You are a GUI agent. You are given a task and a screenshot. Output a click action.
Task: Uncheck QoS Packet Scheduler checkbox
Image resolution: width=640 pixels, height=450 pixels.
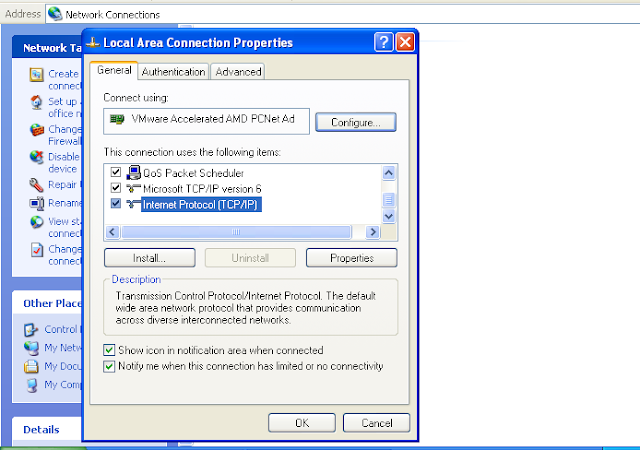tap(116, 172)
